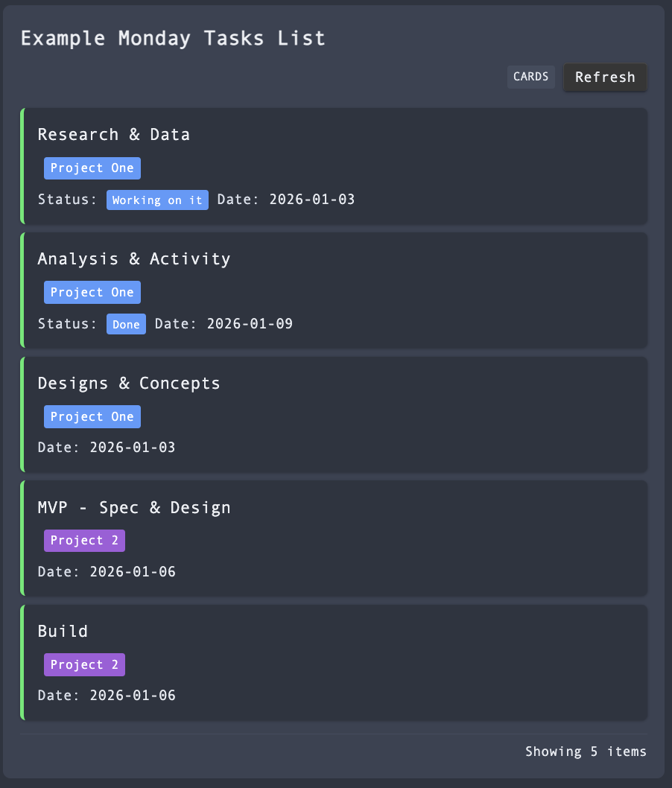
Task: Select the CARDS view label
Action: click(x=531, y=77)
